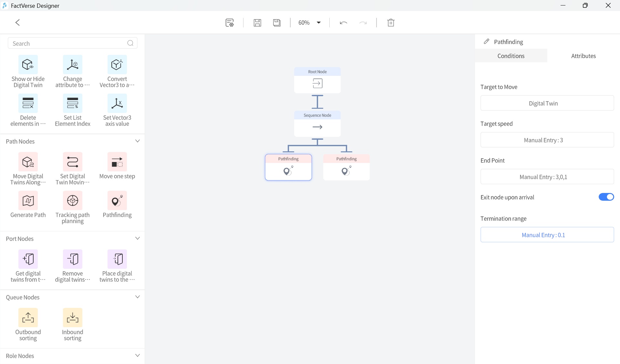Click the undo arrow in toolbar

pyautogui.click(x=343, y=23)
